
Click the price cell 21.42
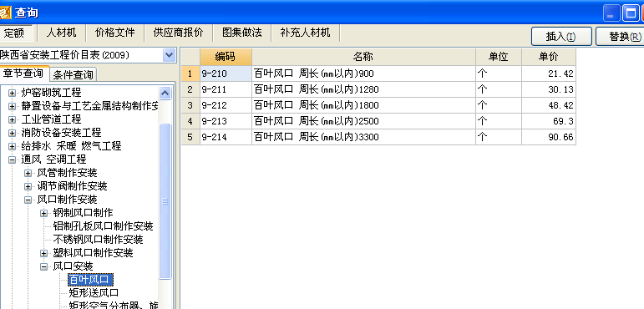(549, 73)
